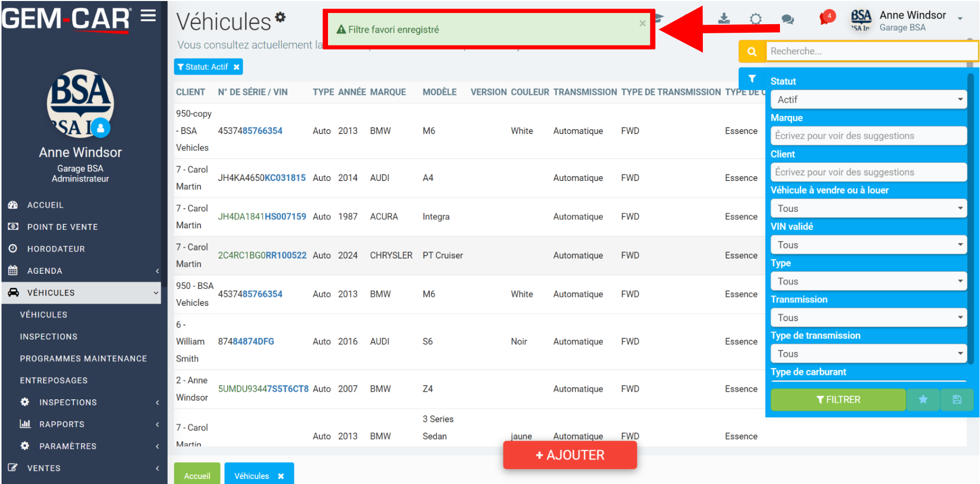This screenshot has height=484, width=980.
Task: Click the green FILTRER button
Action: (838, 400)
